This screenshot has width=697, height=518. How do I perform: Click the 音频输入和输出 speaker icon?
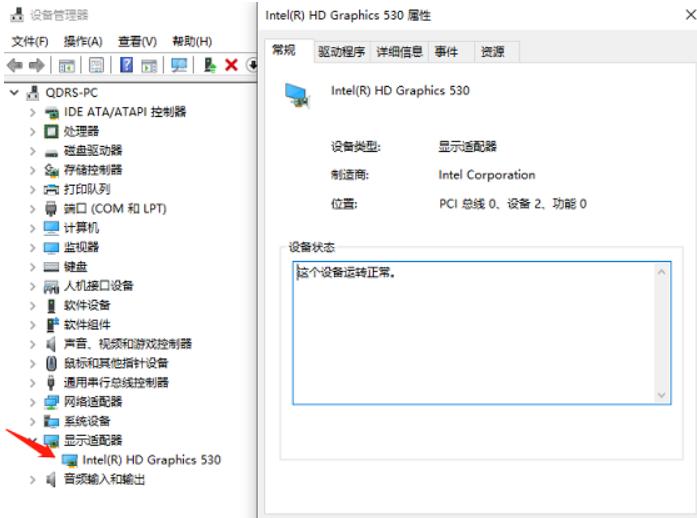(x=52, y=479)
